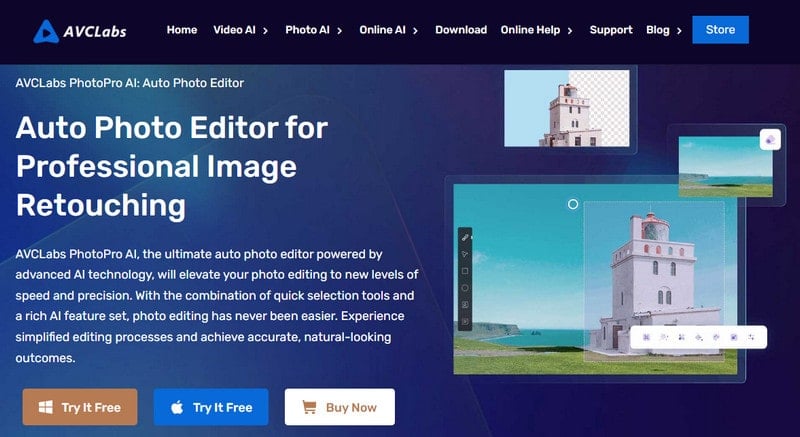Click the rightmost icon in white floating toolbar
Image resolution: width=800 pixels, height=437 pixels.
[x=751, y=337]
